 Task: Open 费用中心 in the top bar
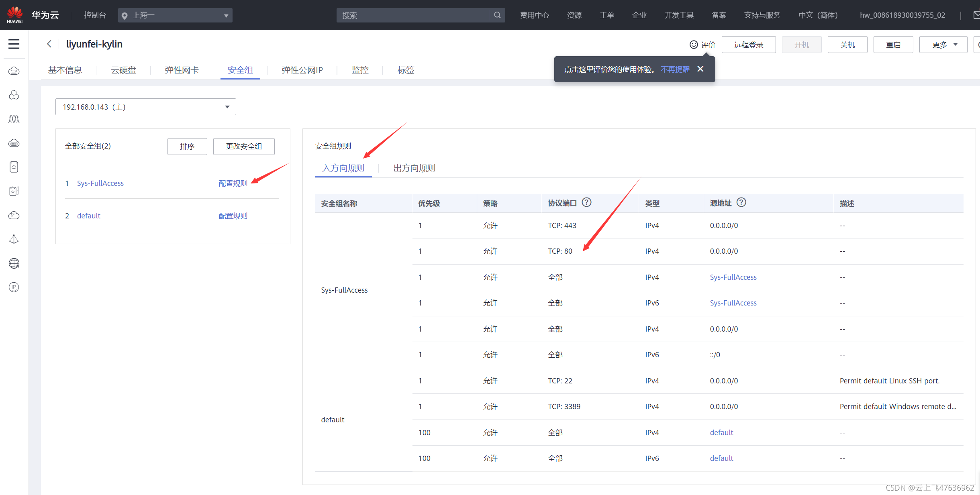(534, 15)
